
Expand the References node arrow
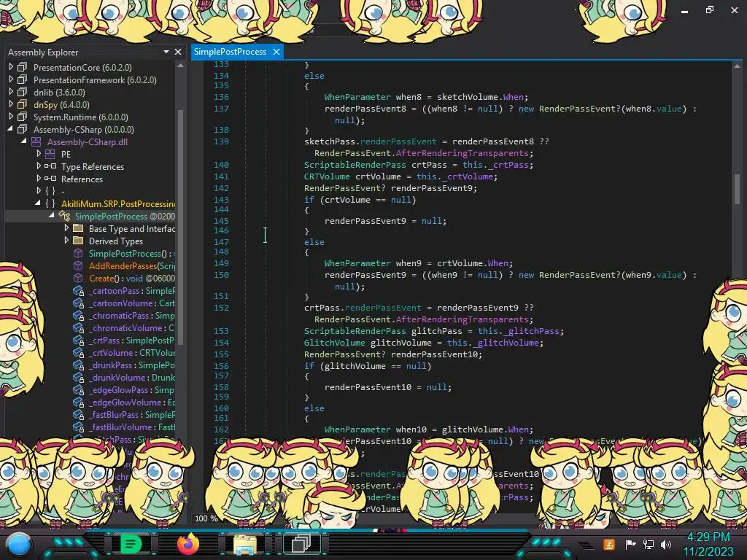tap(39, 178)
